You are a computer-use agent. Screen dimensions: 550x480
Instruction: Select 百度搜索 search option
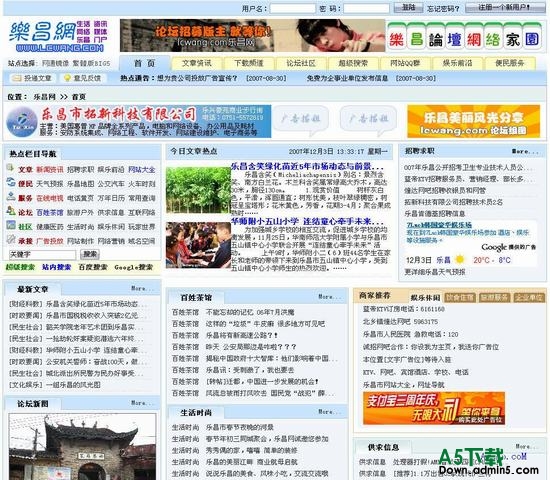pyautogui.click(x=93, y=267)
